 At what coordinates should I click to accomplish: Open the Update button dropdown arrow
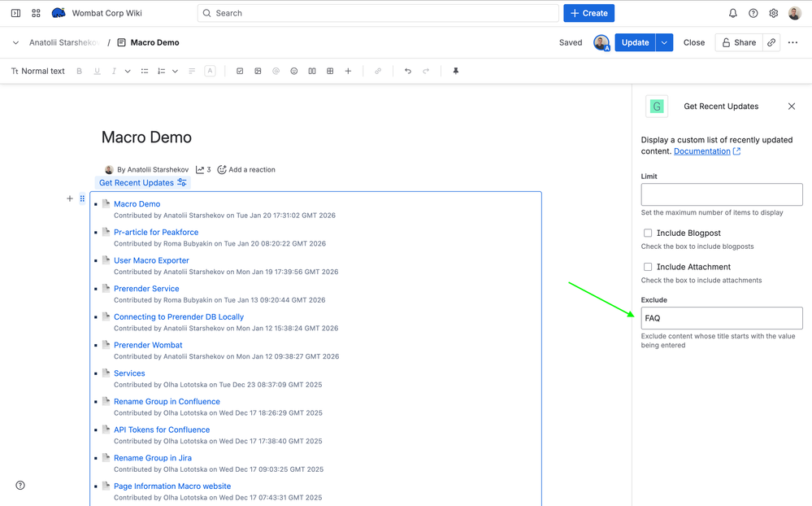pyautogui.click(x=664, y=42)
